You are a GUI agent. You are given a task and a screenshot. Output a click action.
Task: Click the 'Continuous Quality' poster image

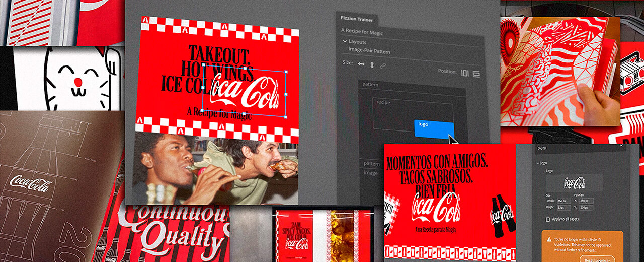(174, 232)
